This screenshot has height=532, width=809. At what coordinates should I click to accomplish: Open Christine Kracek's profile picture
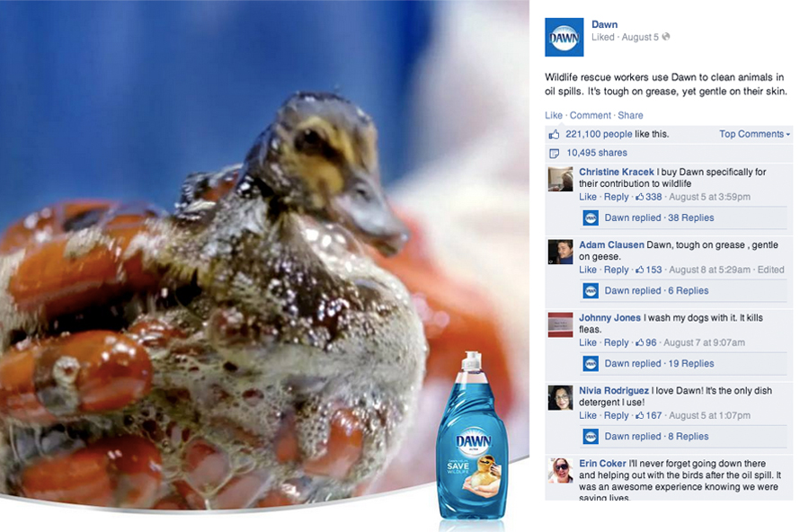pyautogui.click(x=560, y=179)
